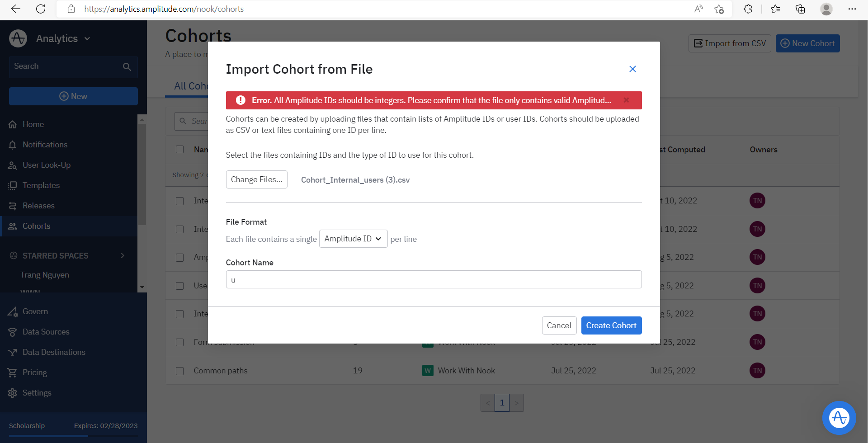Open the browser Settings and more menu
Screen dimensions: 868x443
click(x=852, y=9)
